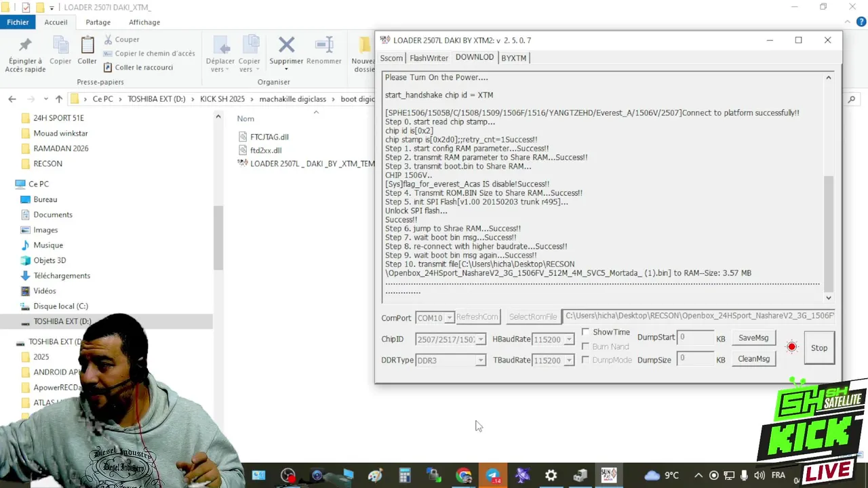This screenshot has width=868, height=488.
Task: Select the LOADER 2507L DAKI file
Action: coord(307,163)
